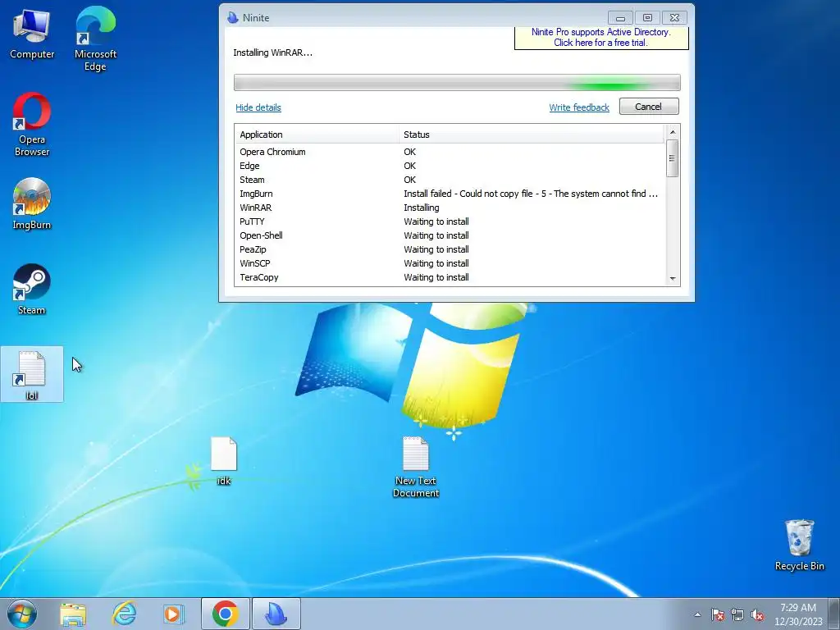The image size is (840, 630).
Task: Open Action Center flag tray icon
Action: click(x=718, y=614)
